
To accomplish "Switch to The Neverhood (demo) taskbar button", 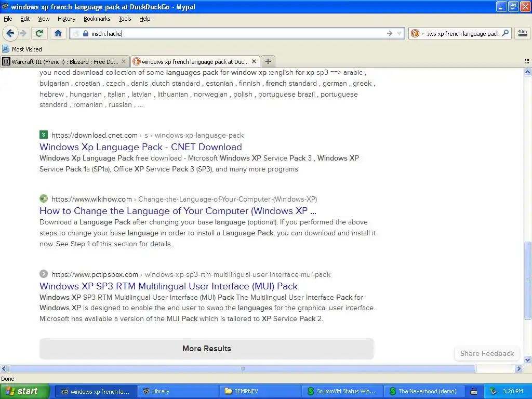I will [x=424, y=391].
